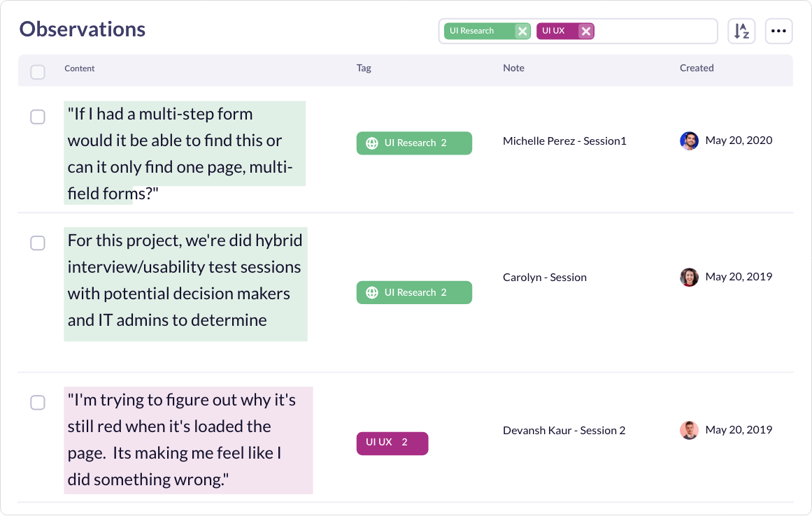This screenshot has width=812, height=516.
Task: Click the A-Z sort icon button
Action: (741, 31)
